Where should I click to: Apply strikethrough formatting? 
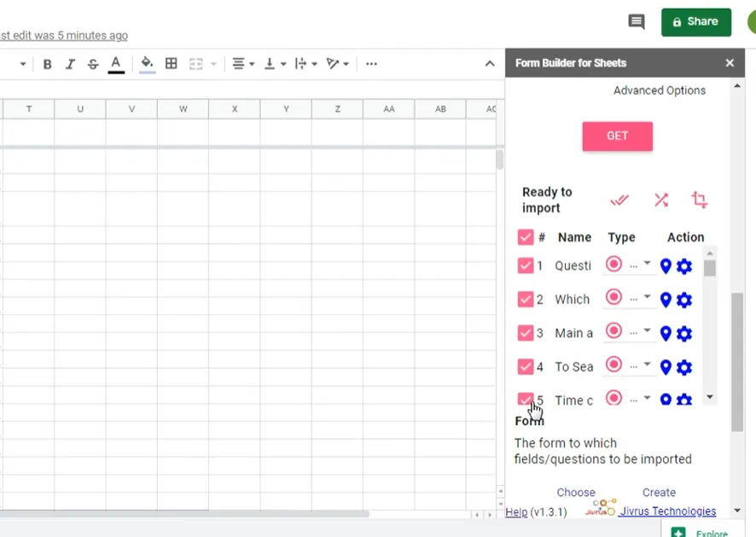pos(93,64)
